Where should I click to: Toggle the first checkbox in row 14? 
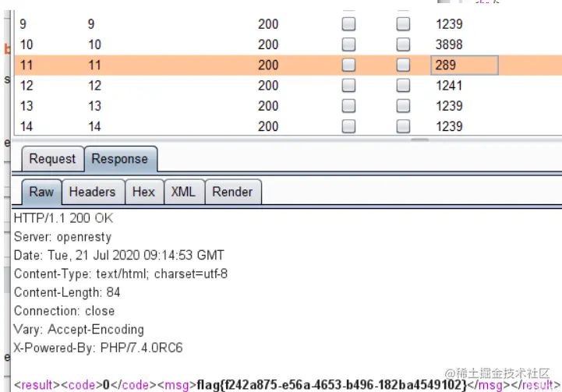tap(348, 126)
